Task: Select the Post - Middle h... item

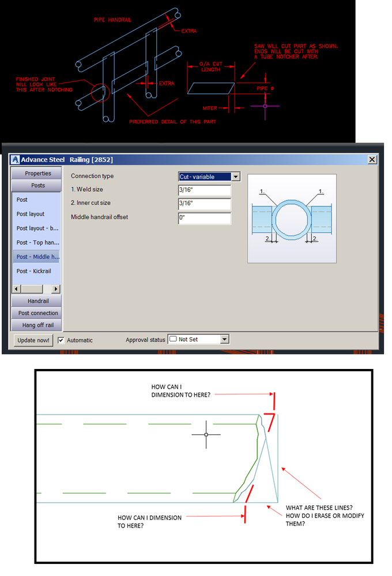Action: [x=37, y=257]
